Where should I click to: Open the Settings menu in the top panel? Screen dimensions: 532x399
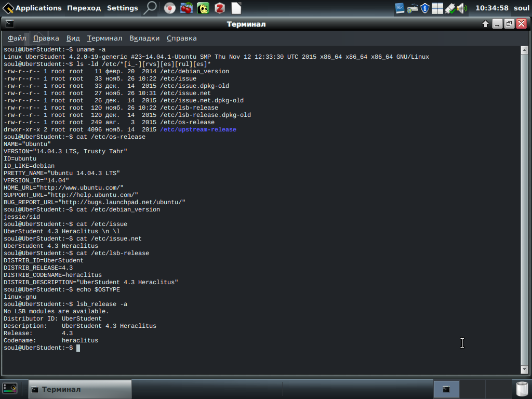pyautogui.click(x=123, y=8)
